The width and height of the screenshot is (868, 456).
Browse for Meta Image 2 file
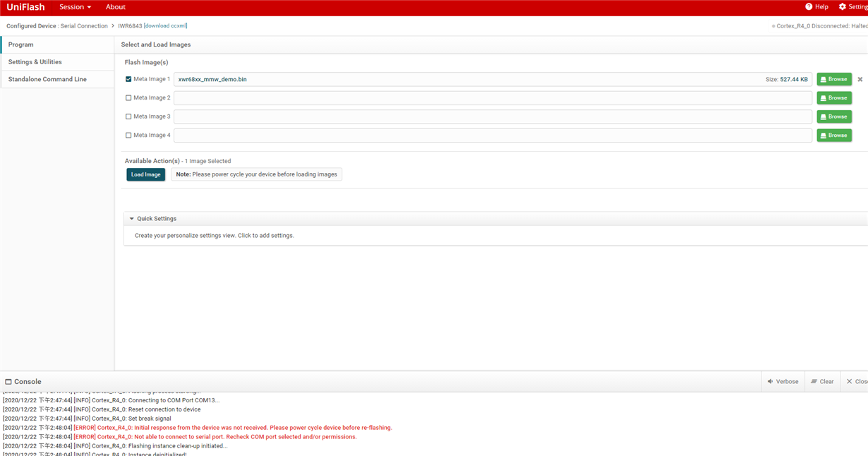834,98
